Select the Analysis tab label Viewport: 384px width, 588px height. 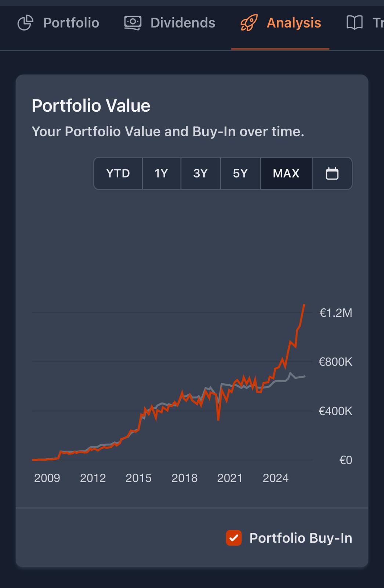(294, 23)
